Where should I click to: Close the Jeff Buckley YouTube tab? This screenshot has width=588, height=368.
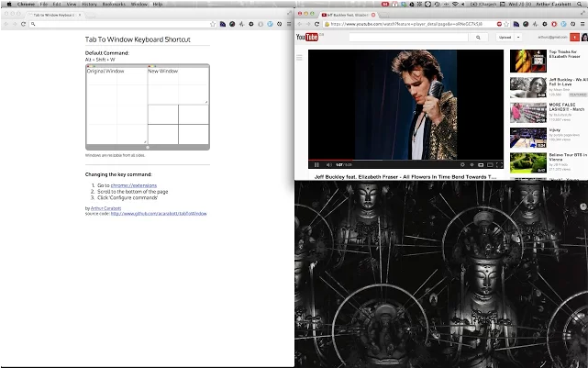373,15
